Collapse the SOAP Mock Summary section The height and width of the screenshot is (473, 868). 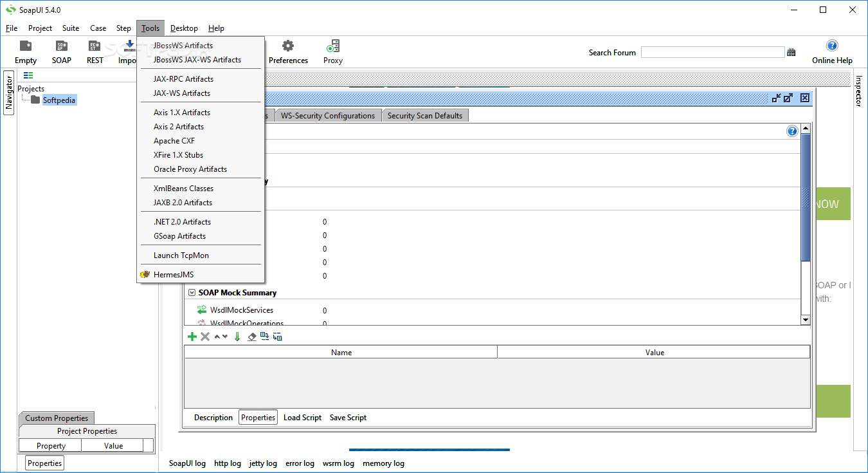tap(192, 292)
